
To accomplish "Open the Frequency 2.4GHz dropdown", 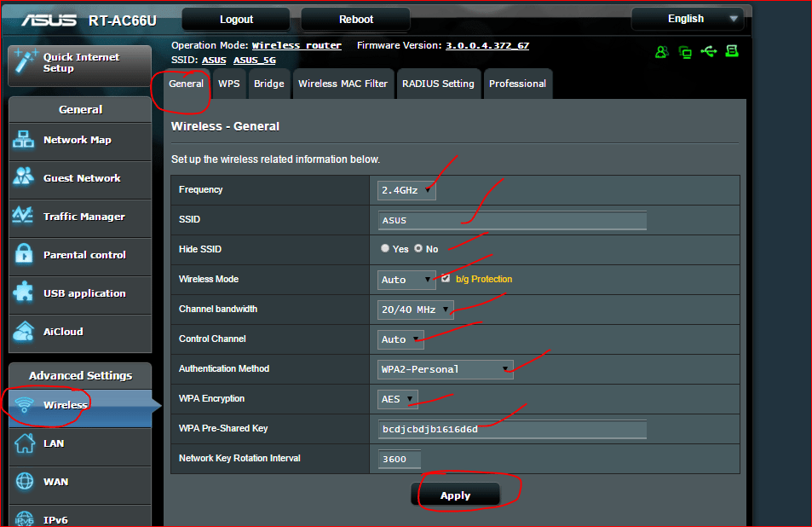I will coord(406,190).
